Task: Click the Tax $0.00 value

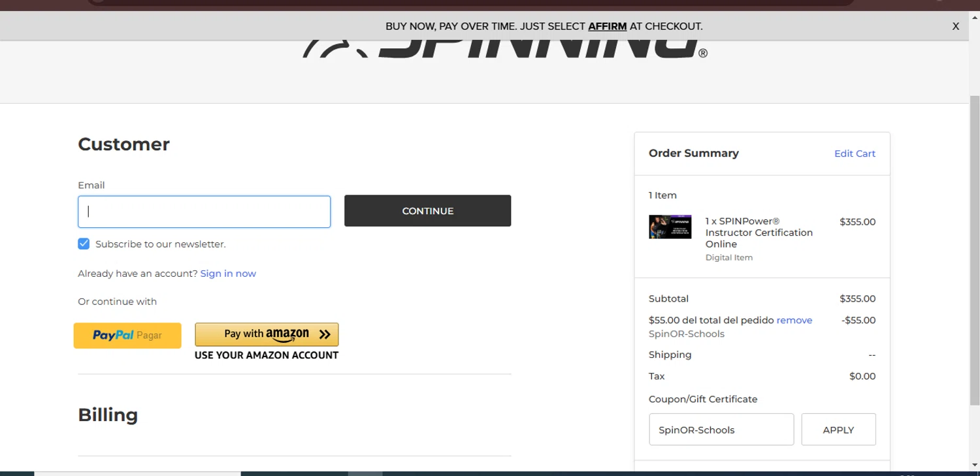Action: (862, 376)
